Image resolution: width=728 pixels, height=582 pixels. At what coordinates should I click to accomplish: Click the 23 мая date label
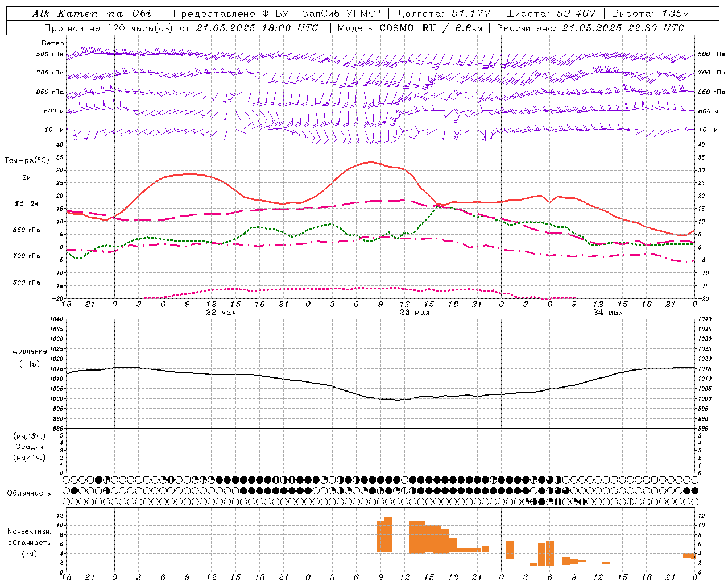(415, 312)
